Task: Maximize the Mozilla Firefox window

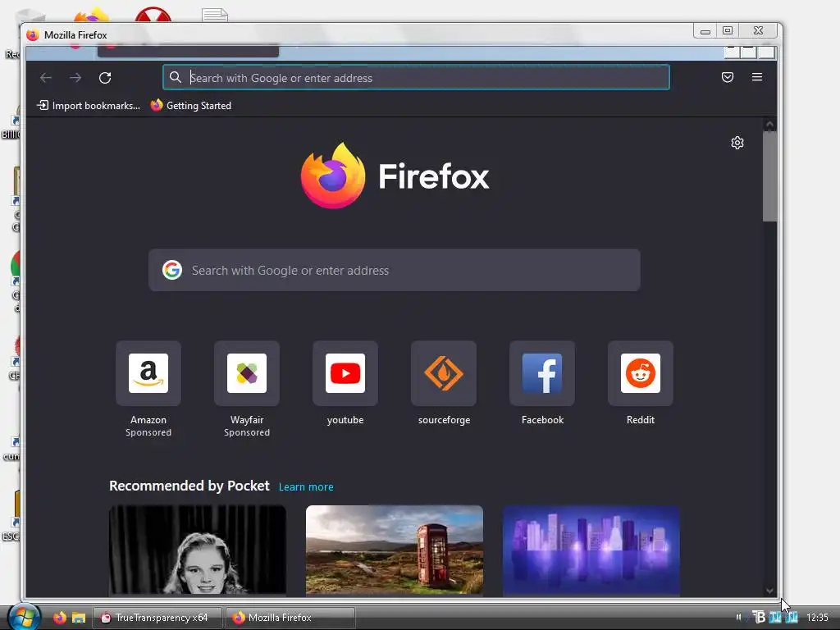Action: tap(728, 31)
